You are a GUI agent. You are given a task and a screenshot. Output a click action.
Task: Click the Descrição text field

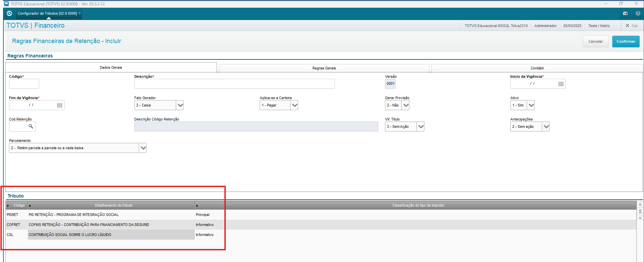pyautogui.click(x=234, y=84)
